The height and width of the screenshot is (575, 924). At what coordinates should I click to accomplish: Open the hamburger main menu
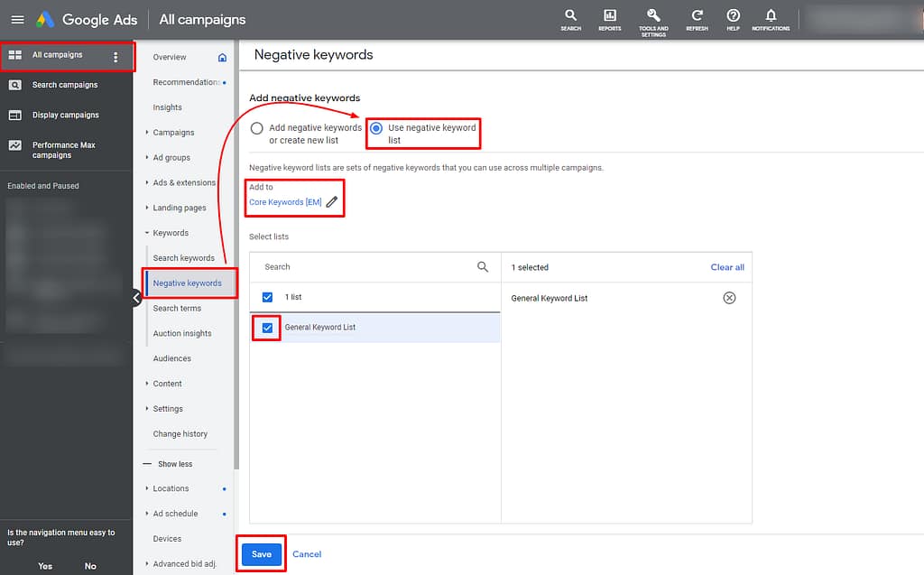pos(17,19)
